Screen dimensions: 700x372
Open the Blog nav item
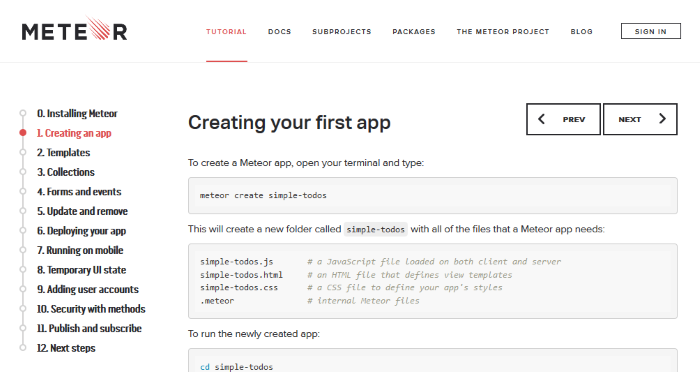(582, 32)
